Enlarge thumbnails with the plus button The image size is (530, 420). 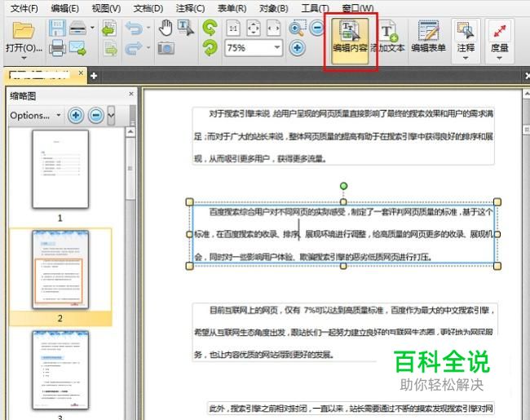(x=76, y=115)
